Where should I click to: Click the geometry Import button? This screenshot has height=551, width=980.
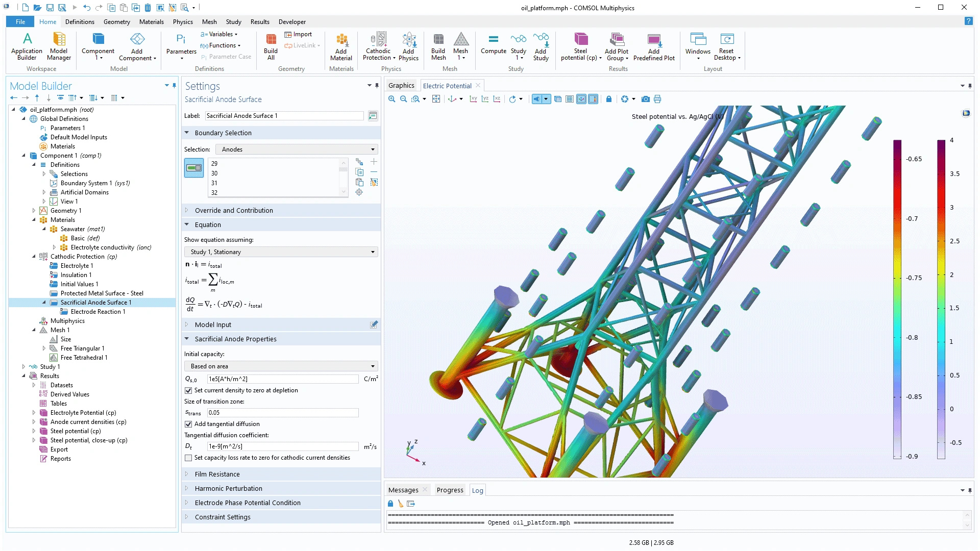(298, 34)
